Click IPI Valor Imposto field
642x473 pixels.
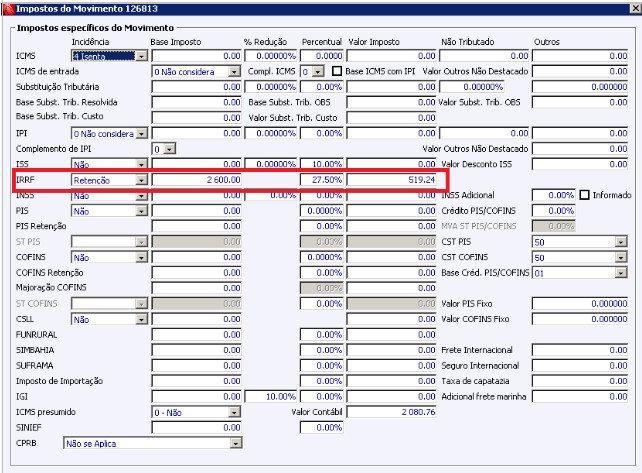click(x=391, y=134)
